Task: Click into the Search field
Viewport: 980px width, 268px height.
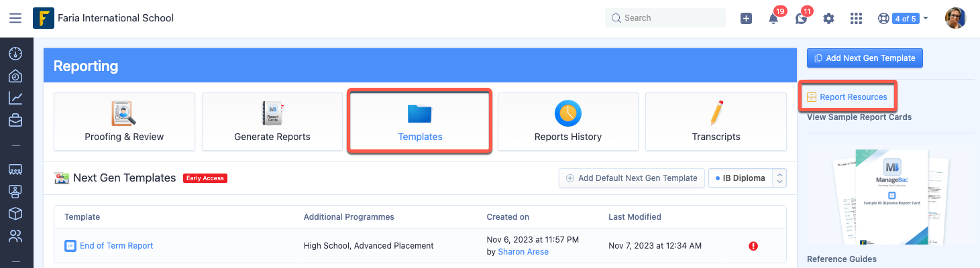Action: (x=665, y=18)
